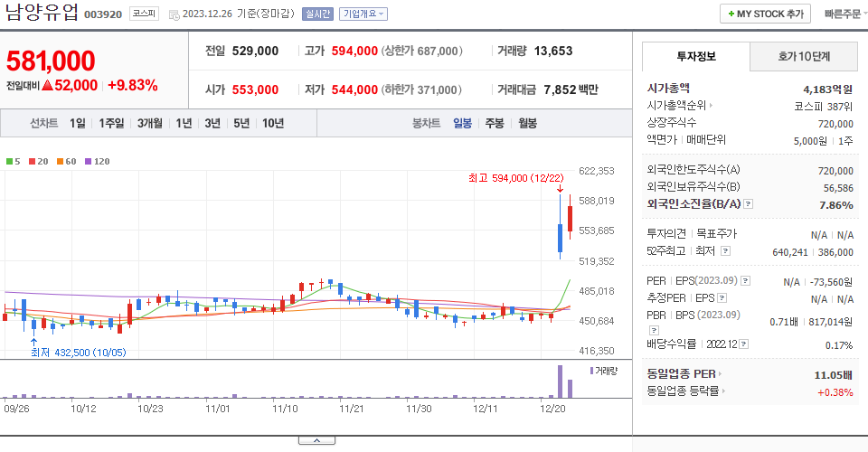The image size is (868, 452).
Task: Open the 기업개요 dropdown
Action: pos(363,14)
